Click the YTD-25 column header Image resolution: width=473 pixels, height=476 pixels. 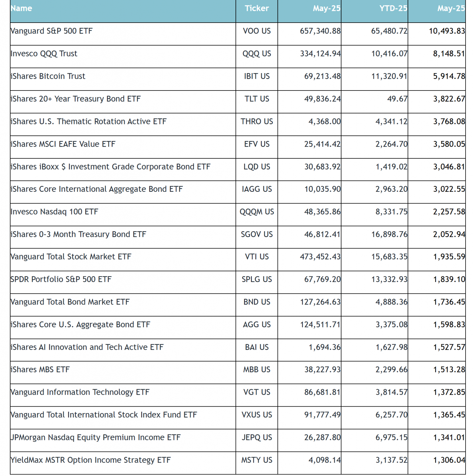(x=393, y=8)
